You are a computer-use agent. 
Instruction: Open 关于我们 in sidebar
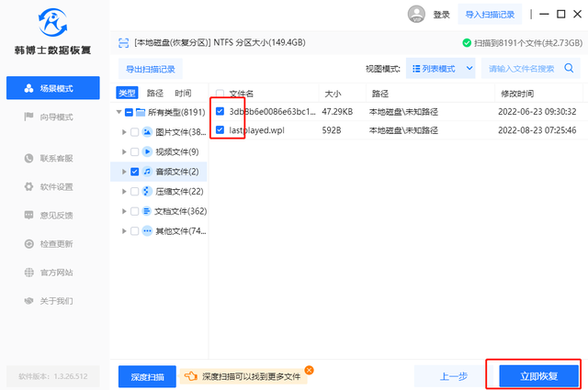[49, 301]
